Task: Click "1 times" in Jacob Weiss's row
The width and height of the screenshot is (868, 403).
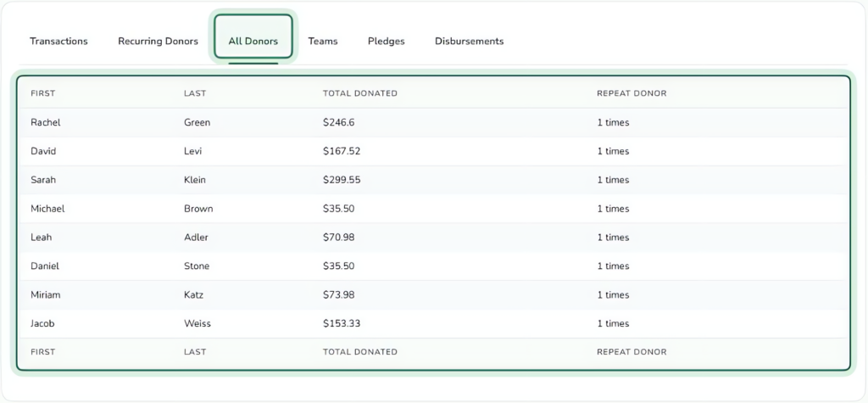Action: (613, 324)
